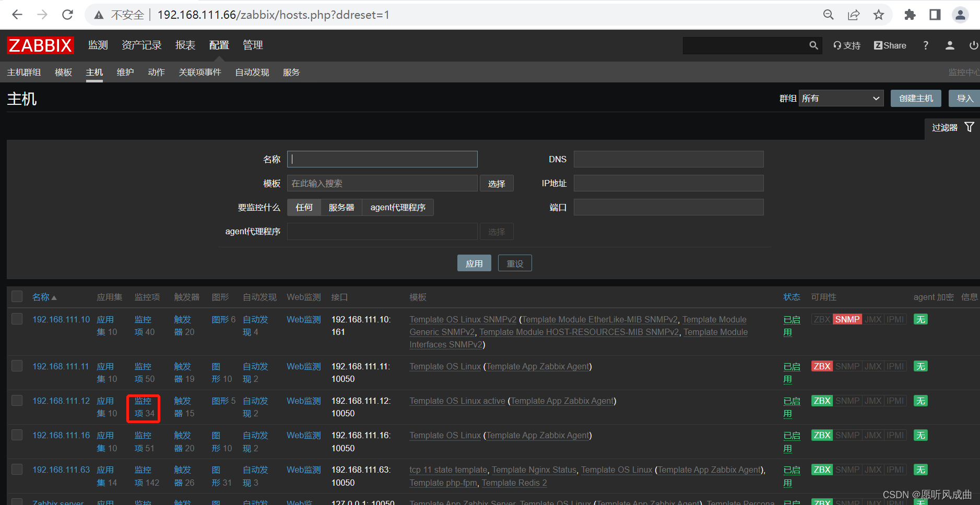
Task: Open browser extensions puzzle icon
Action: coord(910,15)
